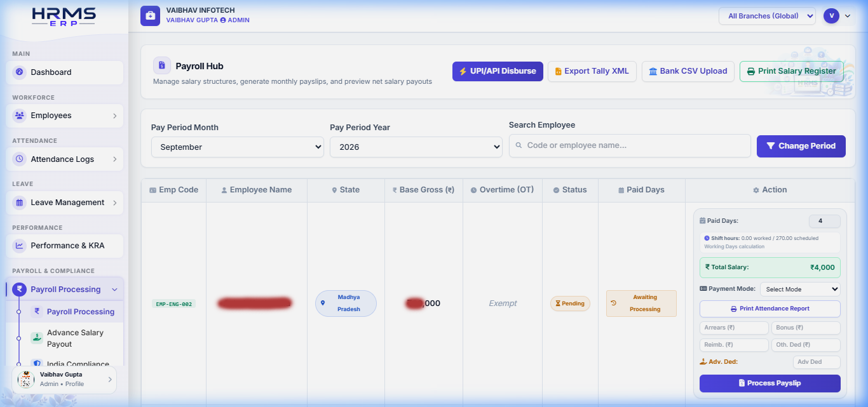Open Vaibhav Gupta Admin Profile card
Image resolution: width=868 pixels, height=407 pixels.
(64, 379)
